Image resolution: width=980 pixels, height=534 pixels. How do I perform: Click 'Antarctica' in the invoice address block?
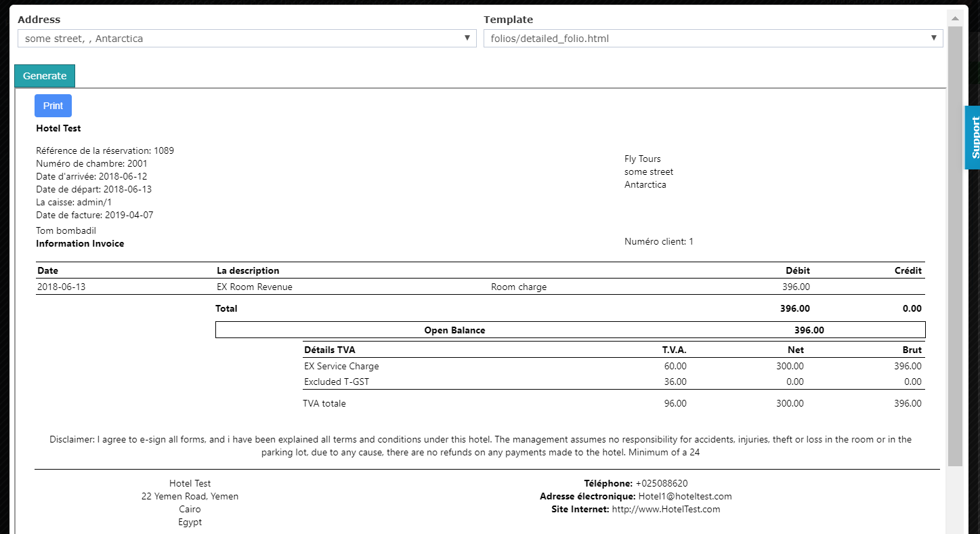pos(645,184)
